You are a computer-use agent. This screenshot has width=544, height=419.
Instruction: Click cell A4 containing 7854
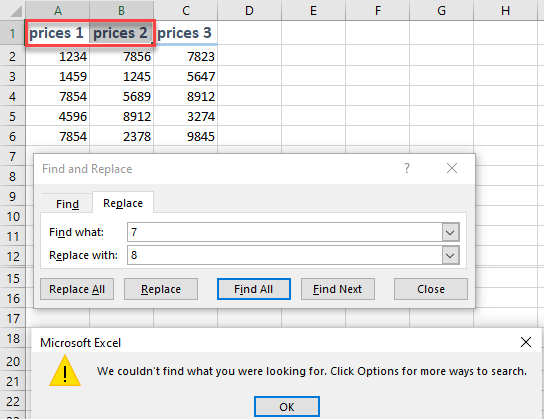point(58,96)
